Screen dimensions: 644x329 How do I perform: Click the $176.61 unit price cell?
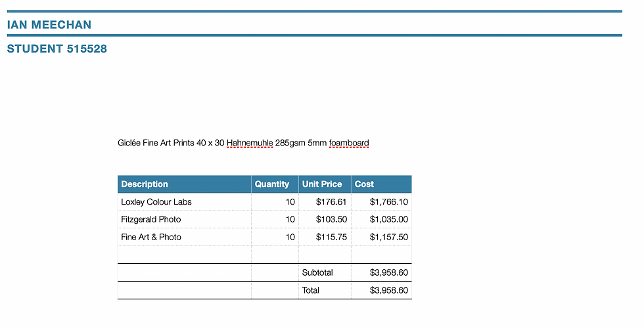325,202
